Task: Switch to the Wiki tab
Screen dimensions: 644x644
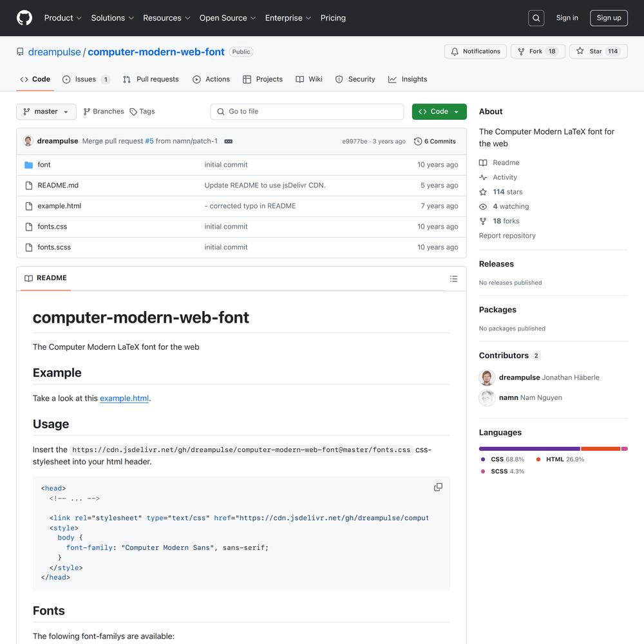Action: [x=309, y=79]
